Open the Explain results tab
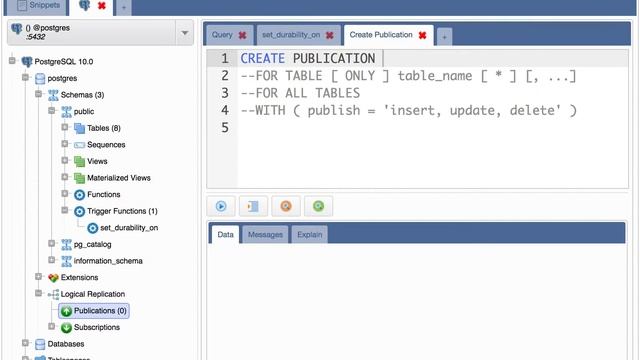Image resolution: width=640 pixels, height=360 pixels. pos(309,235)
